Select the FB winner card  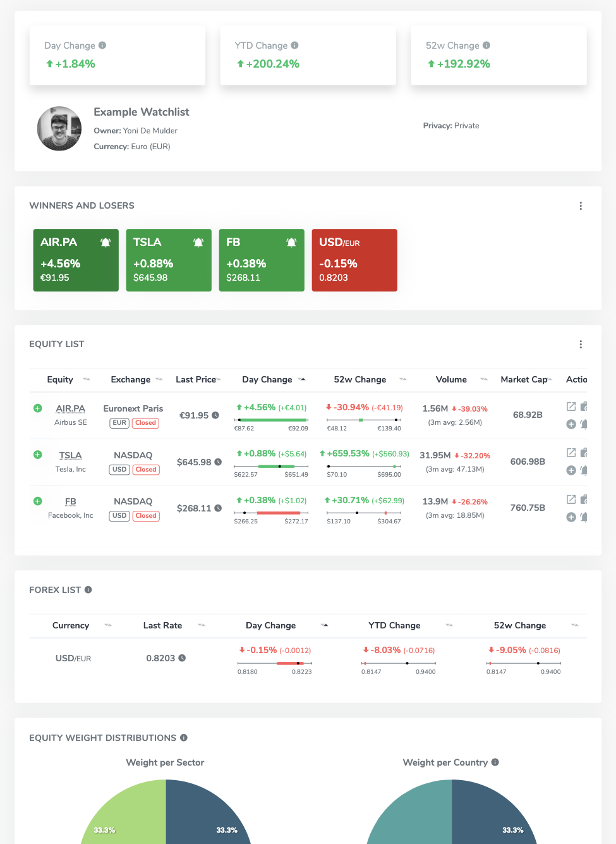262,260
